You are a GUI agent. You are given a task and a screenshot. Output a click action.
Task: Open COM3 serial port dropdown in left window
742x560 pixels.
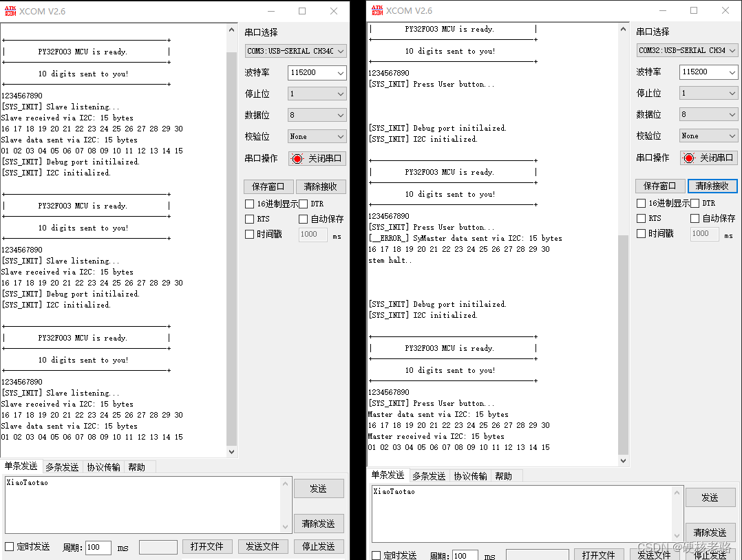tap(296, 51)
